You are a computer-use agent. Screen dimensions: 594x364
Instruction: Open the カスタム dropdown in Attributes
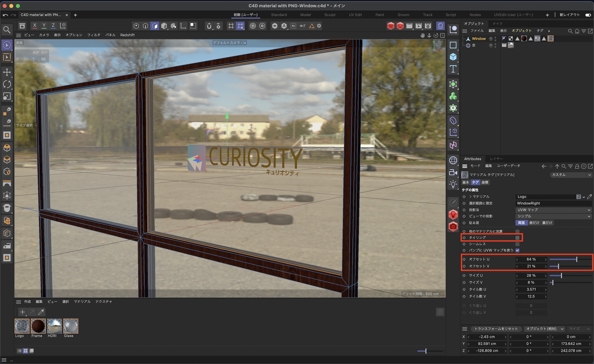tap(571, 175)
